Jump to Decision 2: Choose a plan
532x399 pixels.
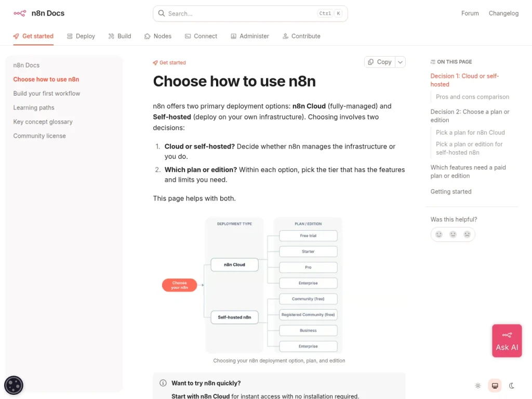(x=470, y=116)
